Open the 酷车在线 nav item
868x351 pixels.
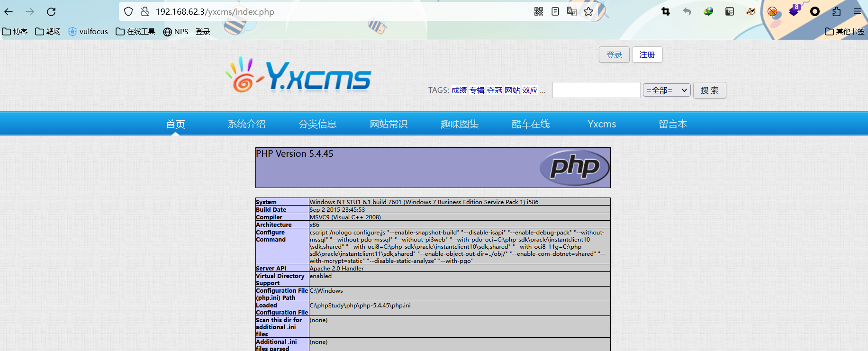(531, 124)
